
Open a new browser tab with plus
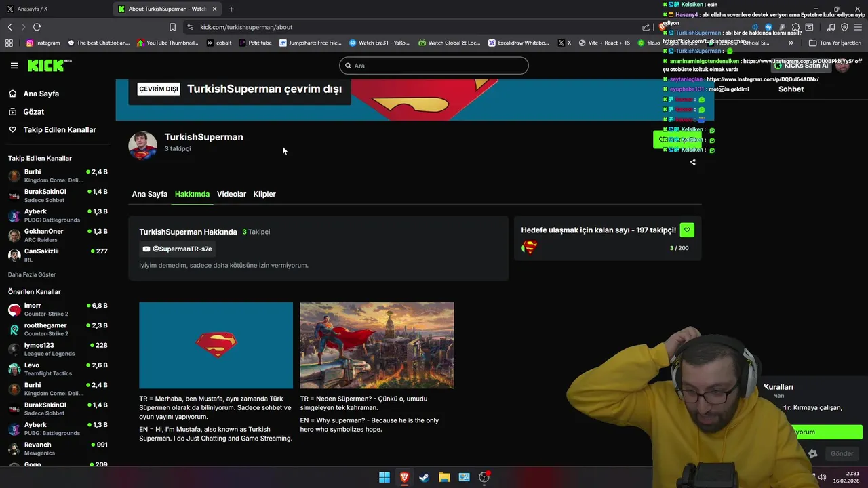[x=231, y=9]
